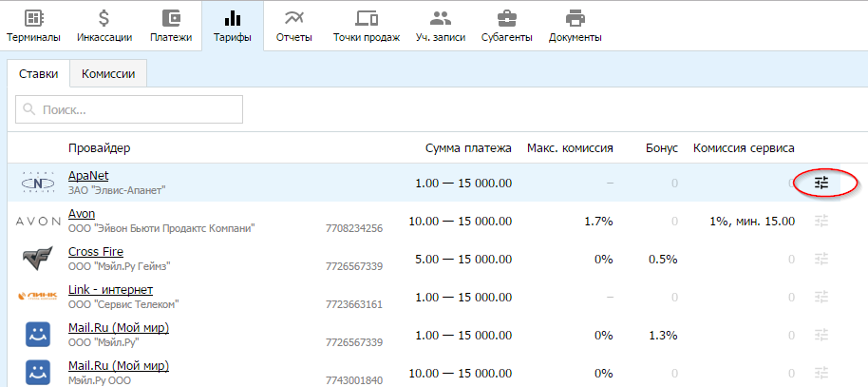Click settings icon for Mail.Ru ООО "Мэйл.Ру" row
Image resolution: width=868 pixels, height=387 pixels.
pos(822,335)
